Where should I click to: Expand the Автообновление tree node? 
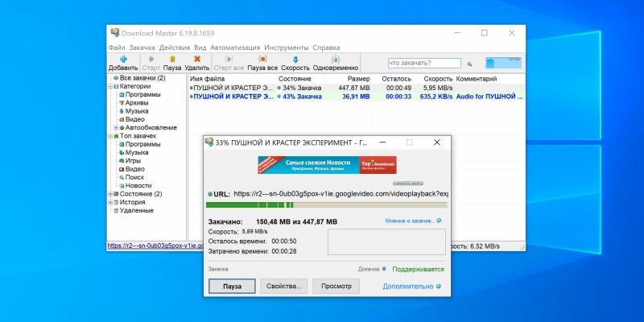116,128
